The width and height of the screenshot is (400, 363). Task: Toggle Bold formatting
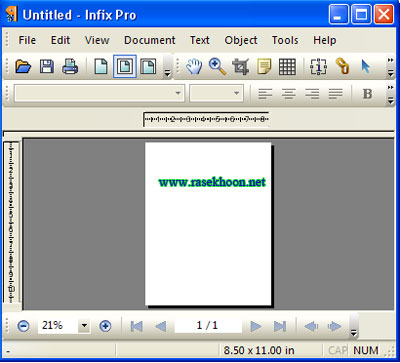(367, 94)
